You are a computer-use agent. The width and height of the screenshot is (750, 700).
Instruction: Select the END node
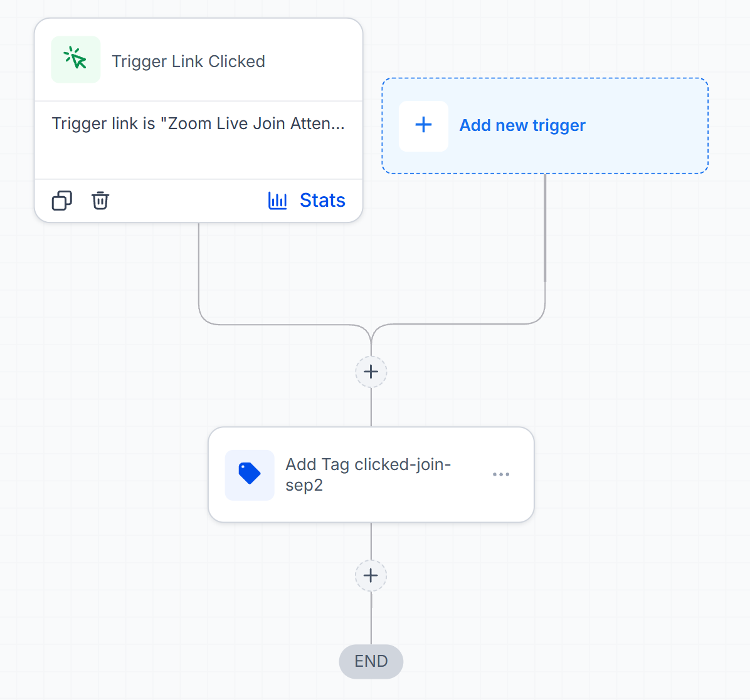[x=371, y=661]
